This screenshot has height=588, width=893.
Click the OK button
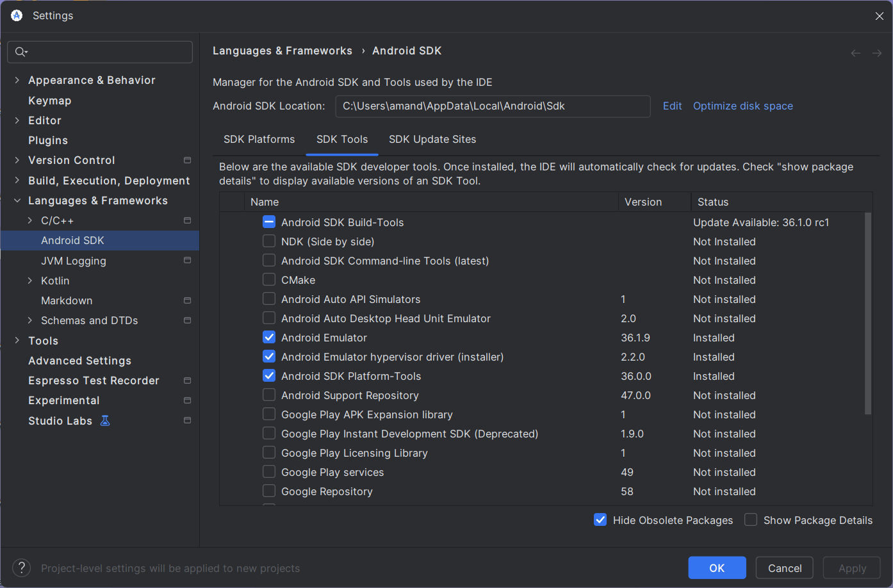[717, 568]
